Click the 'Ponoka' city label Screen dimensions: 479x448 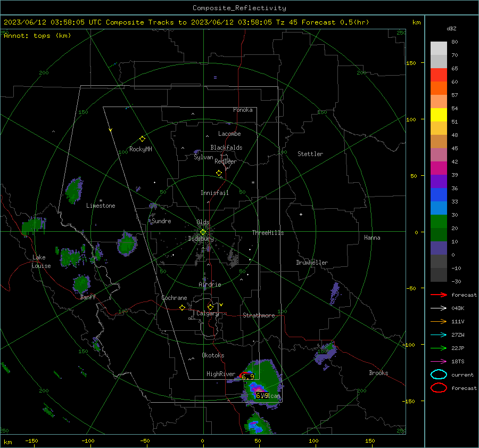tap(243, 110)
